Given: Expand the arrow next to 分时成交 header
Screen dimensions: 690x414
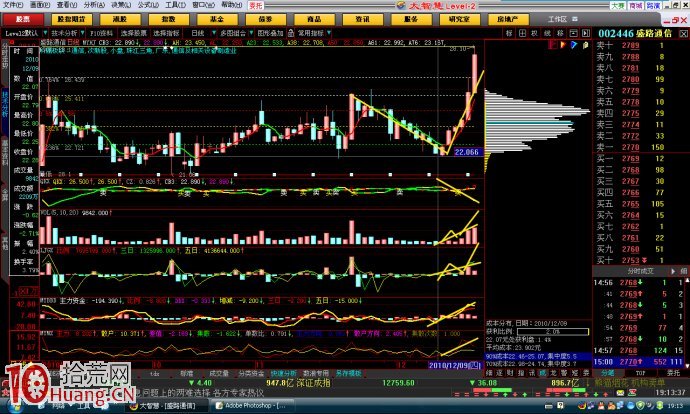Looking at the screenshot, I should click(x=673, y=271).
